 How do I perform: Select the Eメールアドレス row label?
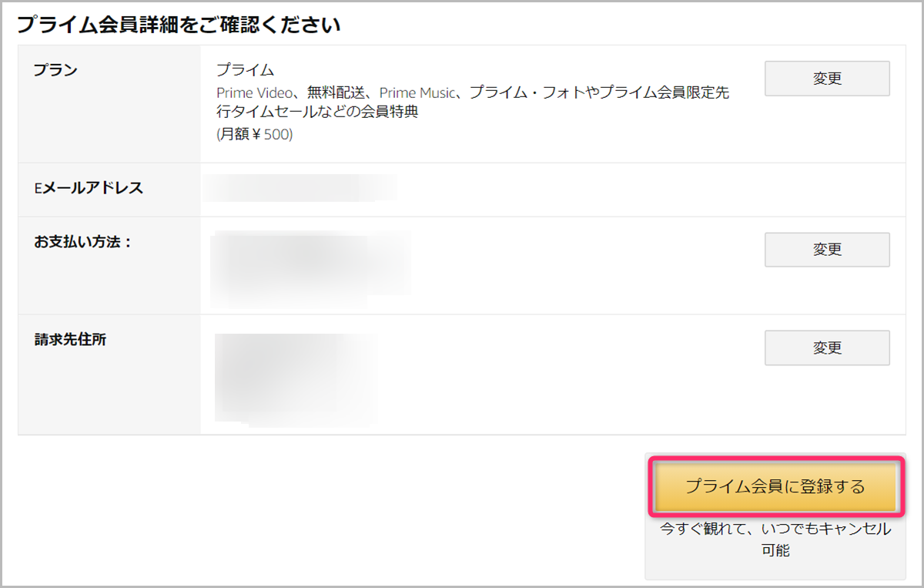click(x=89, y=188)
